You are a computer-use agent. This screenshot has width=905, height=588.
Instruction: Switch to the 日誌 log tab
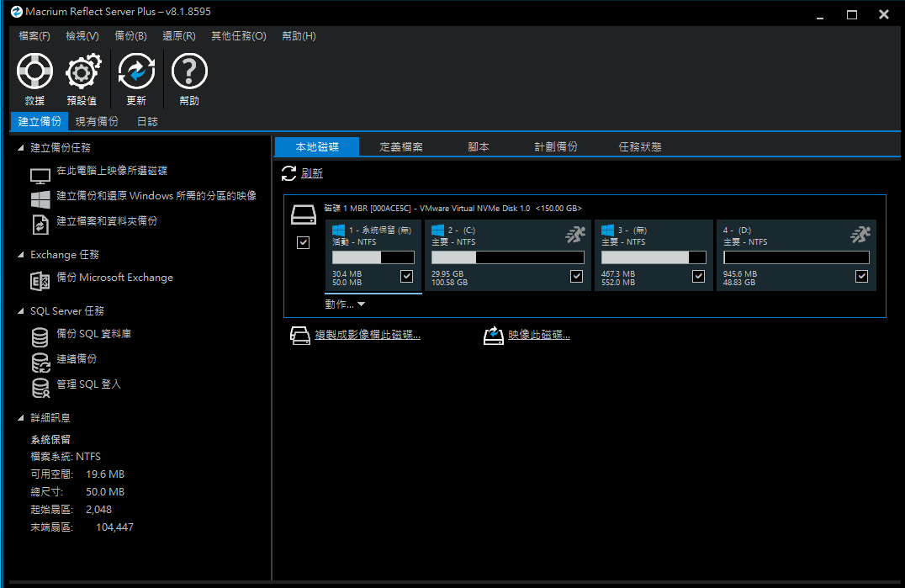pyautogui.click(x=147, y=121)
